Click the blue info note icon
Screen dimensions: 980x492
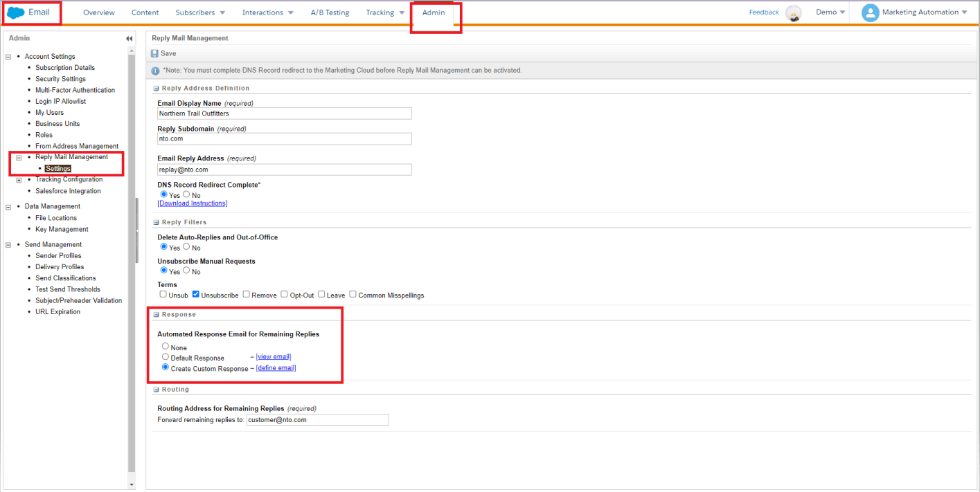(156, 71)
